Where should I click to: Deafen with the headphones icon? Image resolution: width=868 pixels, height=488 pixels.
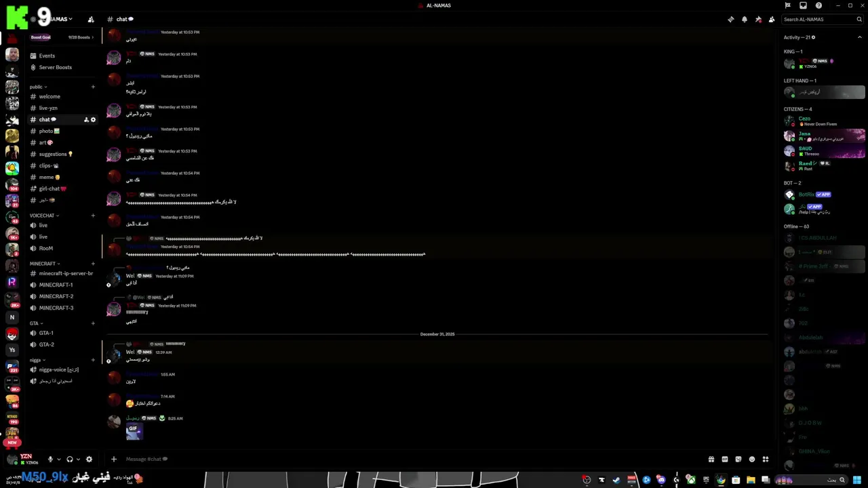click(69, 459)
